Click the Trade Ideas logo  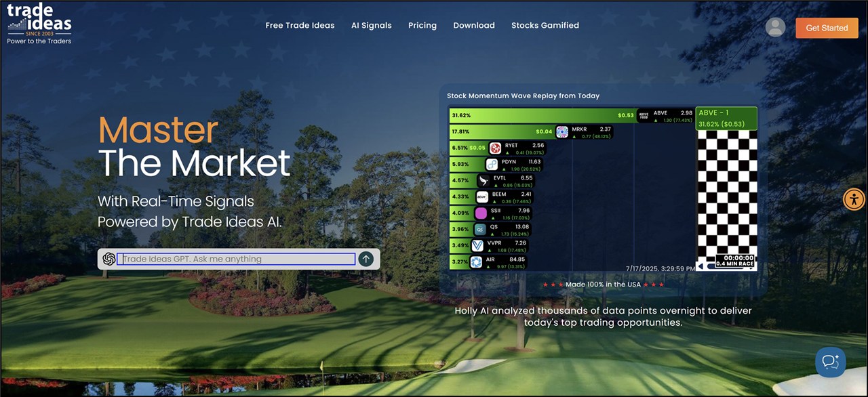tap(39, 24)
